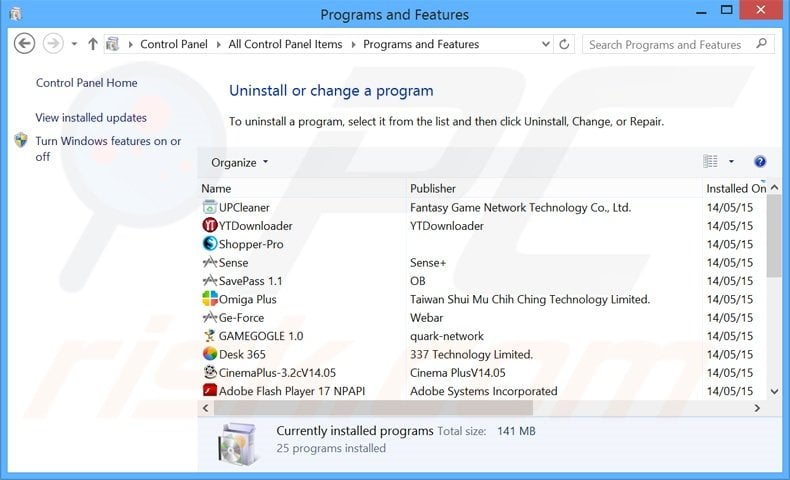Open Turn Windows features on or off

pos(108,149)
